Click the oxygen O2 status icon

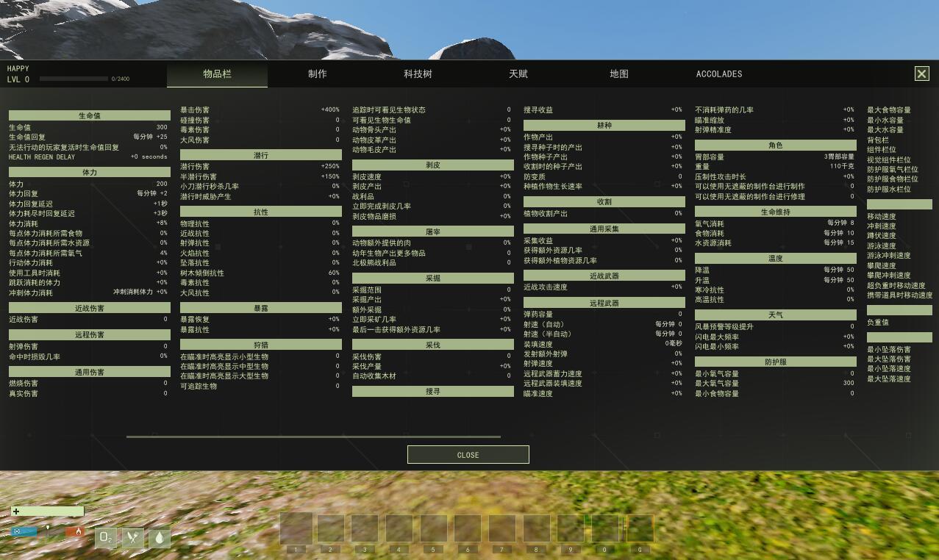point(106,538)
